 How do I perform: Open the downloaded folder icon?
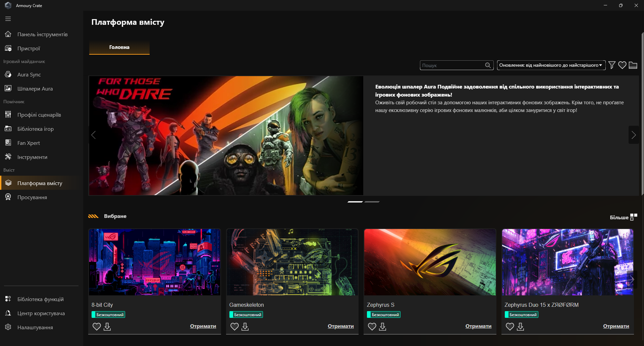pos(633,65)
